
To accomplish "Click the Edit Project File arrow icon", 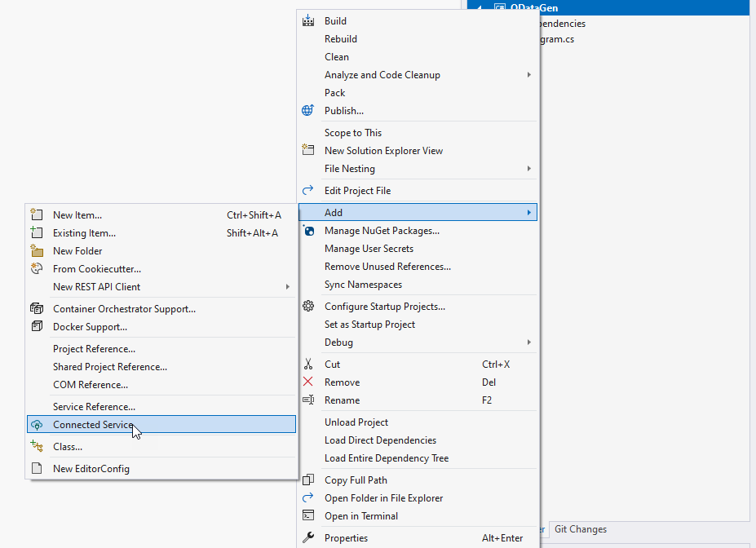I will tap(308, 190).
